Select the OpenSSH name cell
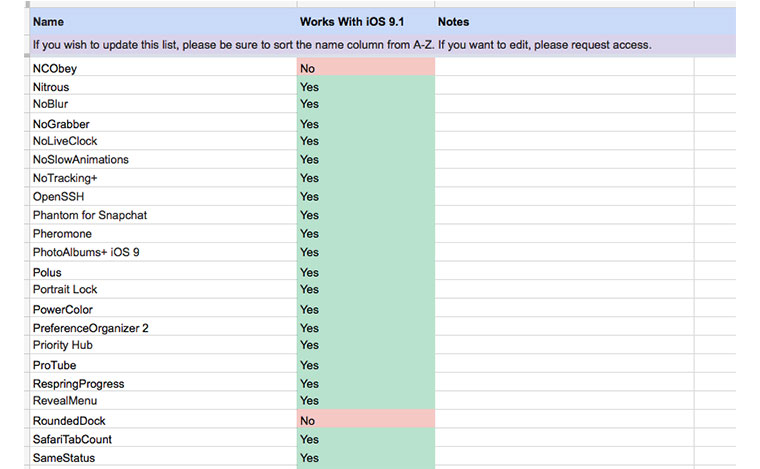 [x=163, y=196]
